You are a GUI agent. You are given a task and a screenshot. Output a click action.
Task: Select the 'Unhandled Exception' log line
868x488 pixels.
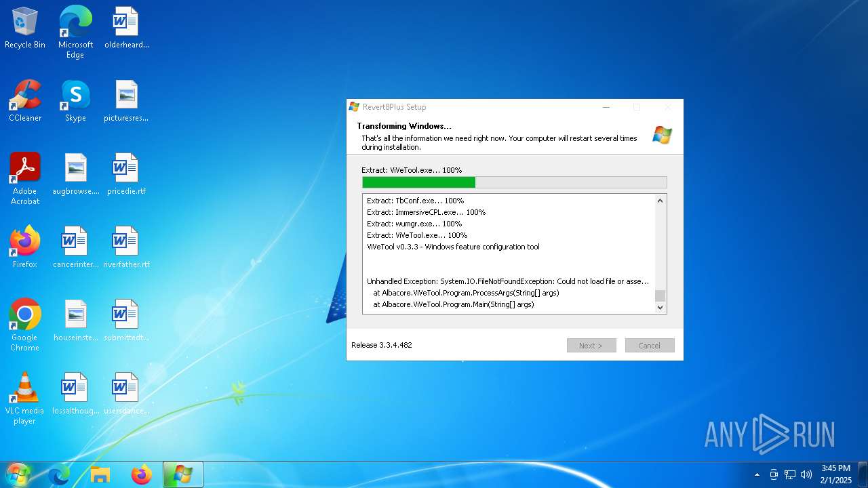pyautogui.click(x=508, y=281)
